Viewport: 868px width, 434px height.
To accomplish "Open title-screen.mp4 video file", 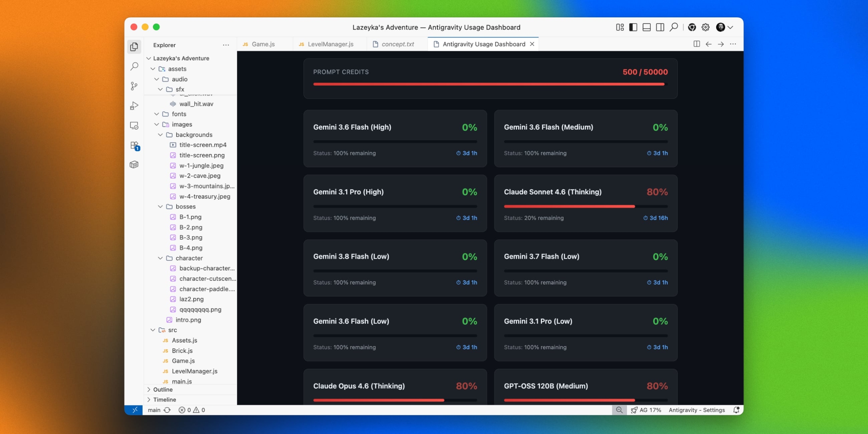I will [x=191, y=145].
